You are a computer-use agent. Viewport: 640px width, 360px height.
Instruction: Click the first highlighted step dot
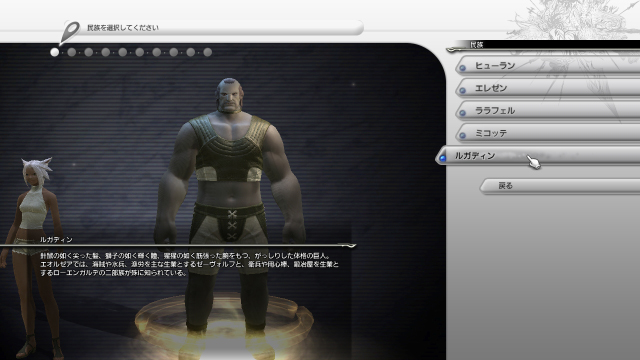[x=54, y=52]
